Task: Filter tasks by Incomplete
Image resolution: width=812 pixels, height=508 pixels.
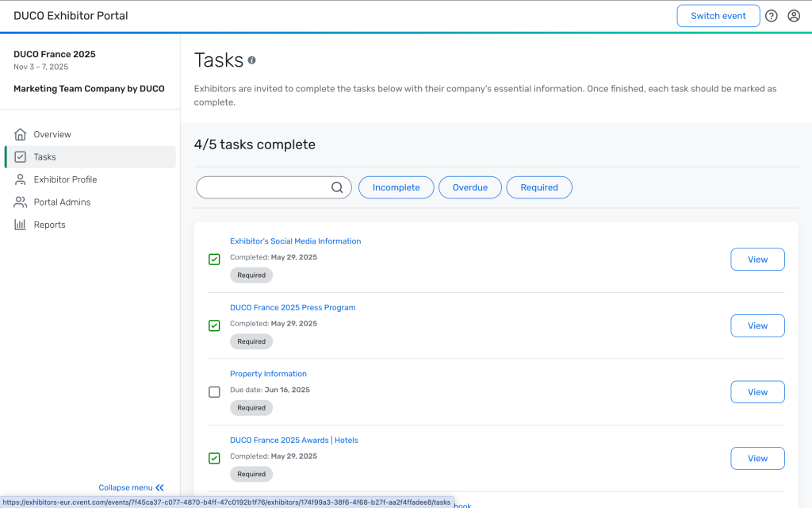Action: pyautogui.click(x=396, y=187)
